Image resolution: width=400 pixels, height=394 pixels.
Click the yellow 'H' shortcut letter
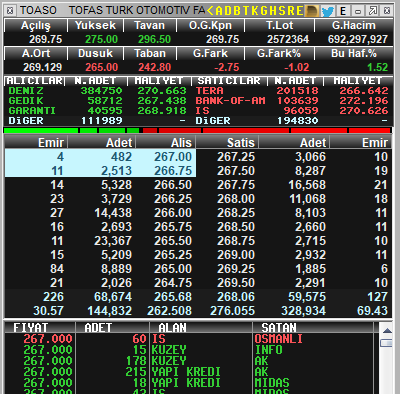click(273, 11)
